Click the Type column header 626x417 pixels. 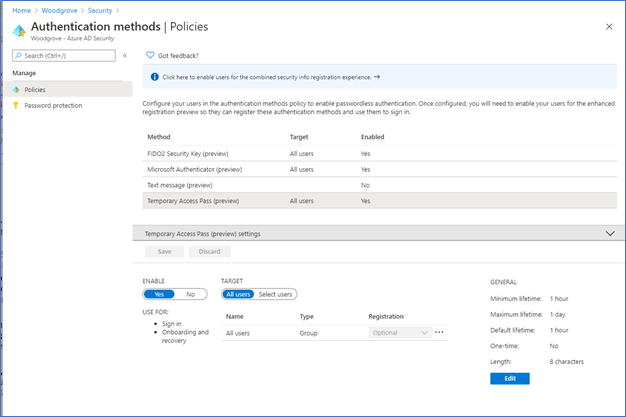[x=307, y=316]
